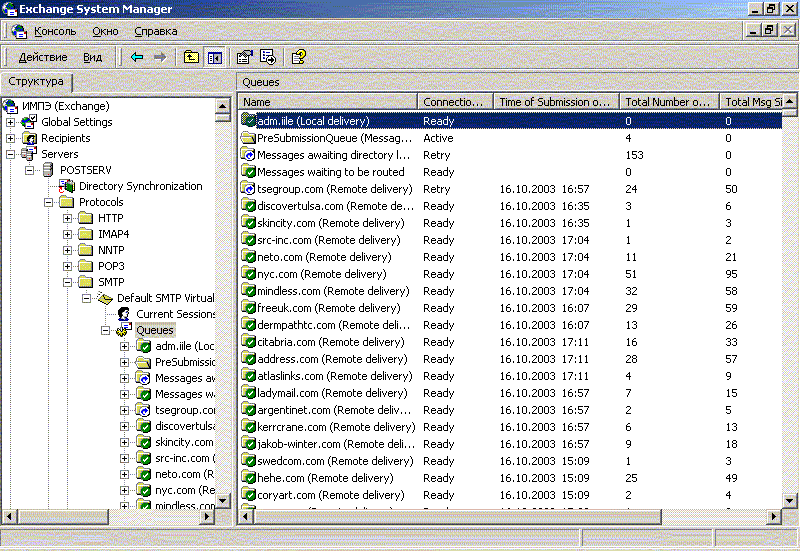Screen dimensions: 800x551
Task: Open the Справка menu
Action: tap(156, 31)
